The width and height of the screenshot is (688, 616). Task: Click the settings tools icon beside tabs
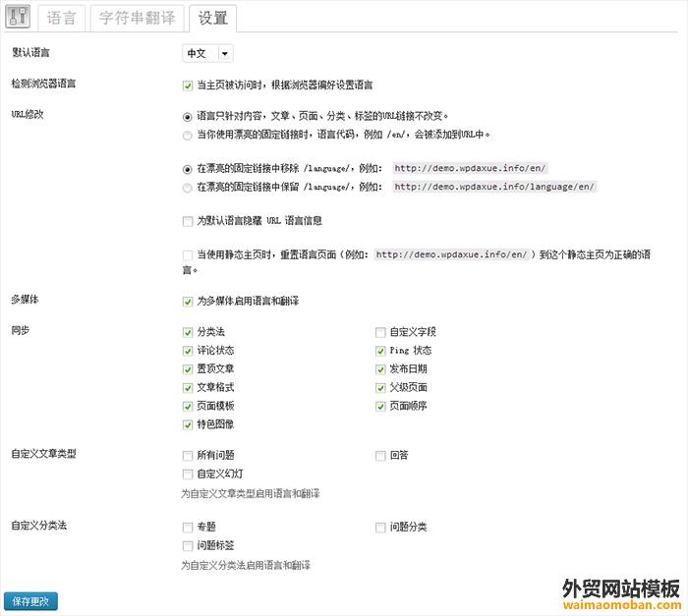coord(20,18)
